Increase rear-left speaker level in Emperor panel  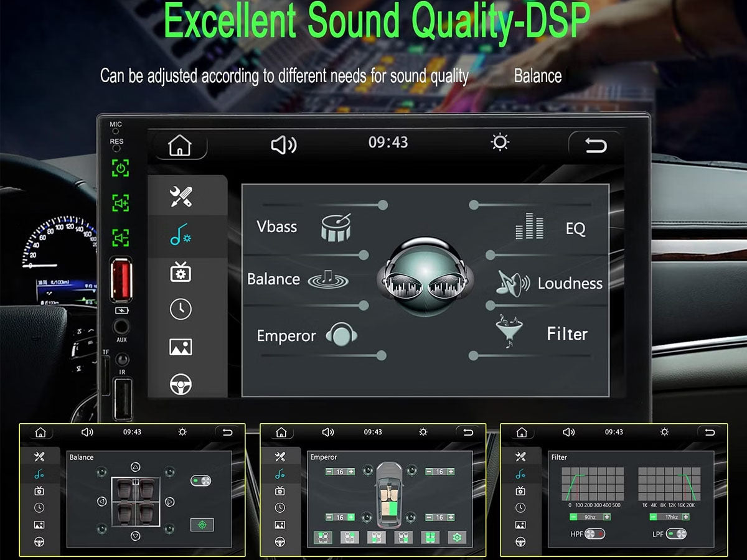click(350, 517)
